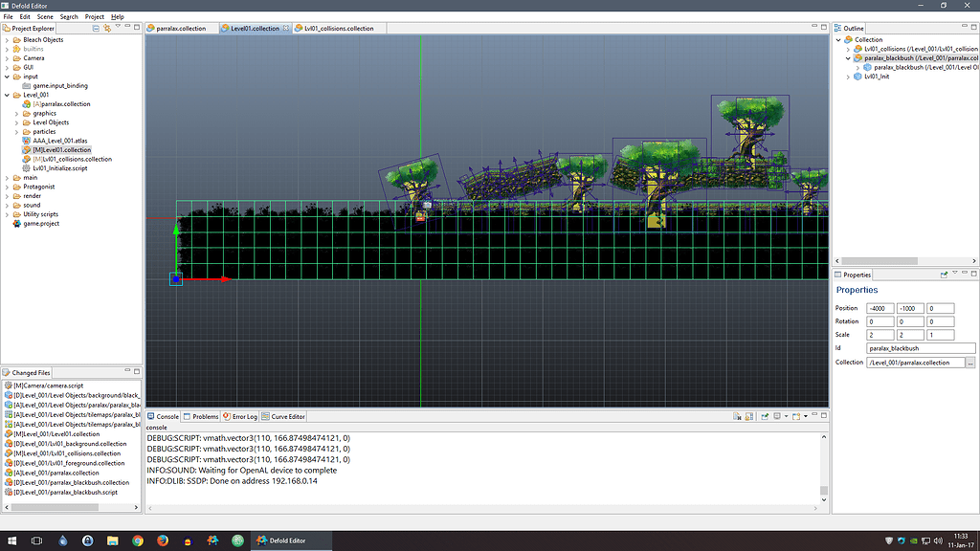The height and width of the screenshot is (551, 980).
Task: Pin the Console view
Action: 767,416
